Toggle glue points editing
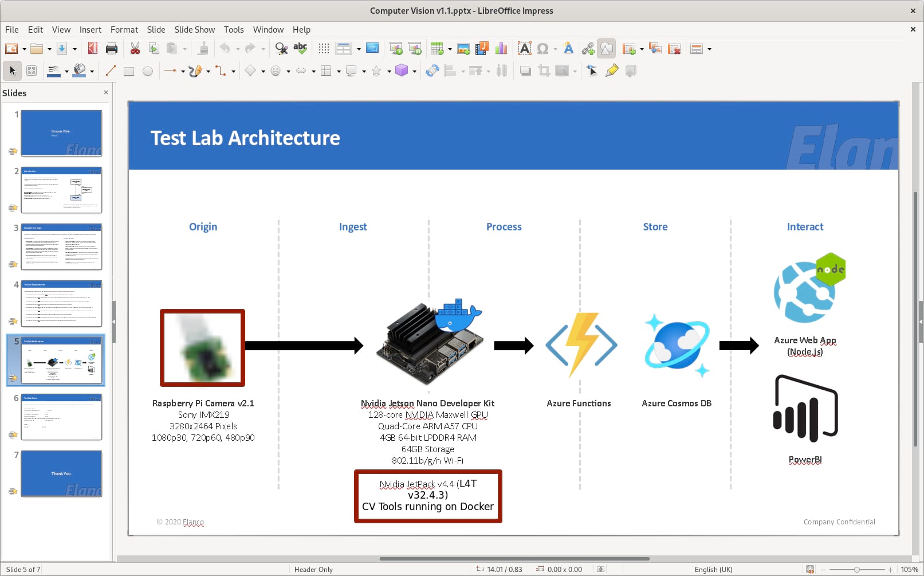 pyautogui.click(x=612, y=70)
